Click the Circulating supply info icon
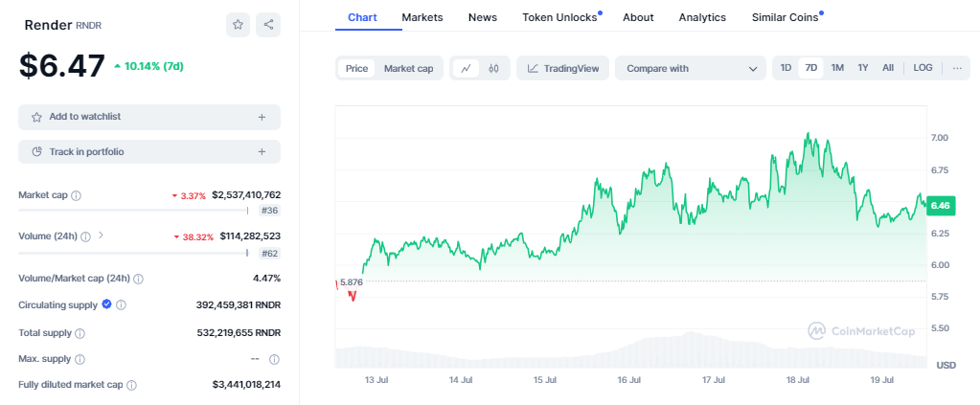 point(122,305)
